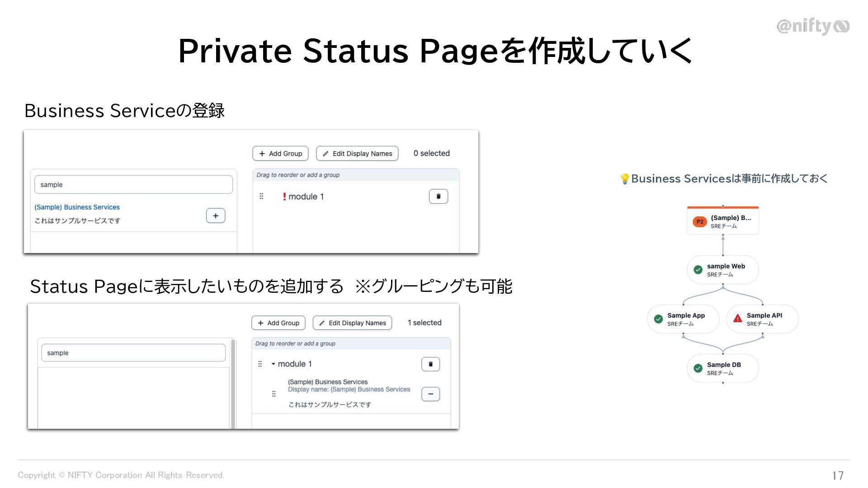Grab the drag handle beside upper module 1
Image resolution: width=868 pixels, height=488 pixels.
coord(261,197)
